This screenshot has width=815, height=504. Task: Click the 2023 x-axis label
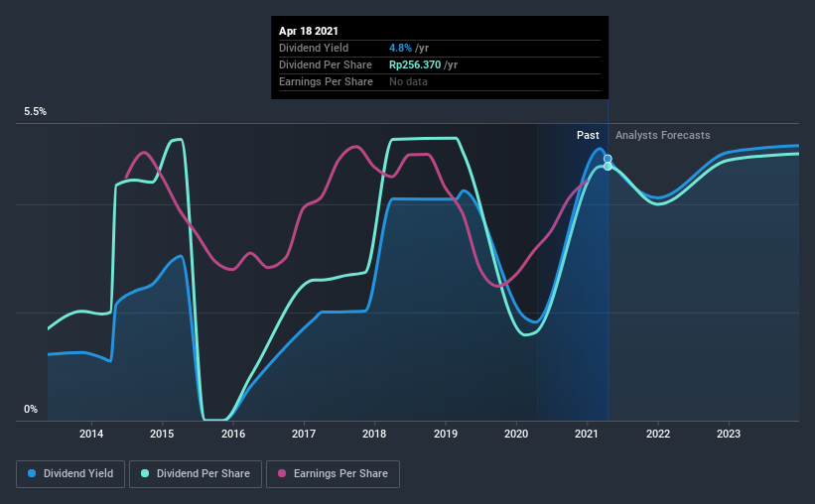[x=729, y=434]
